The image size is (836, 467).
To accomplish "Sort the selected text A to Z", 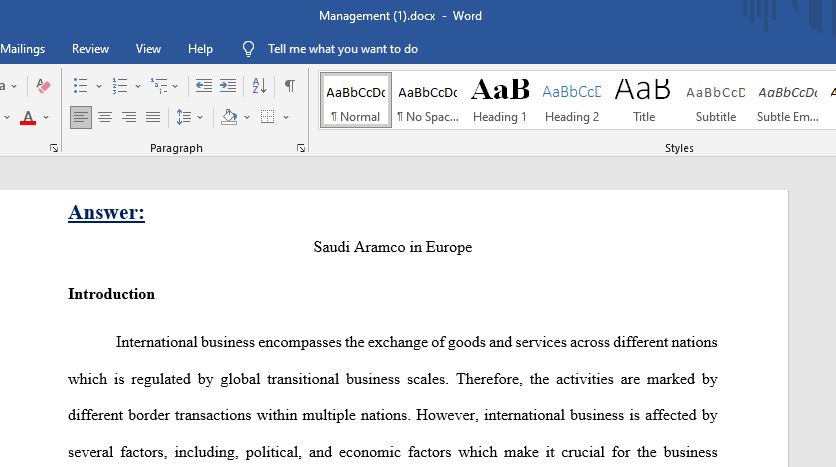I will [x=259, y=85].
